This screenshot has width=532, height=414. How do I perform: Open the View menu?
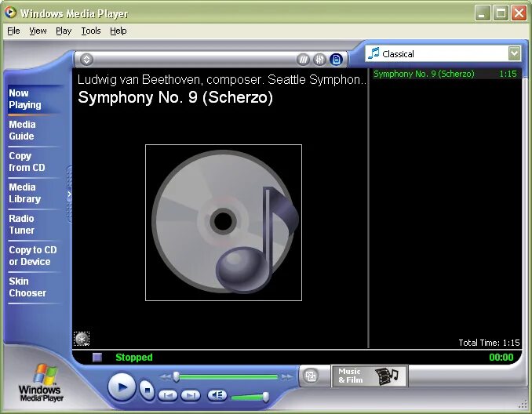coord(38,31)
